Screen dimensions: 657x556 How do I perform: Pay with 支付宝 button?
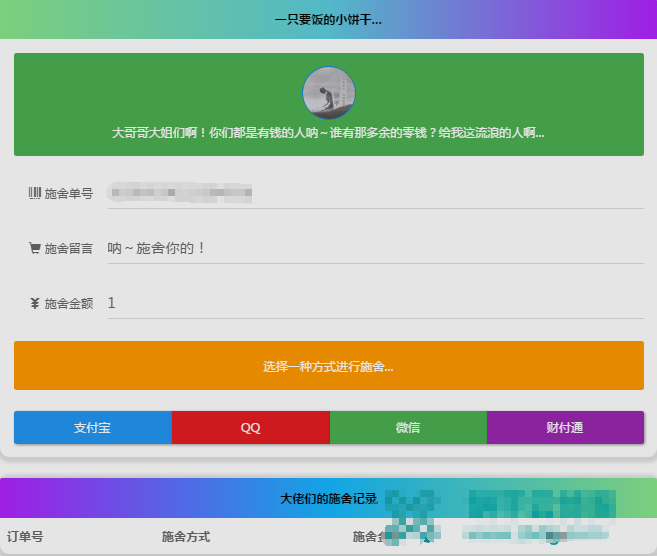click(x=93, y=427)
